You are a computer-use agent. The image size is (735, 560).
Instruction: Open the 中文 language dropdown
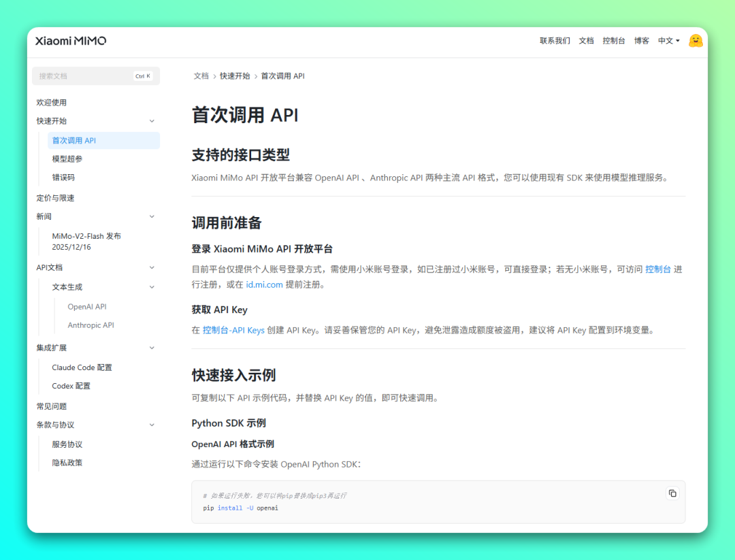pos(668,41)
